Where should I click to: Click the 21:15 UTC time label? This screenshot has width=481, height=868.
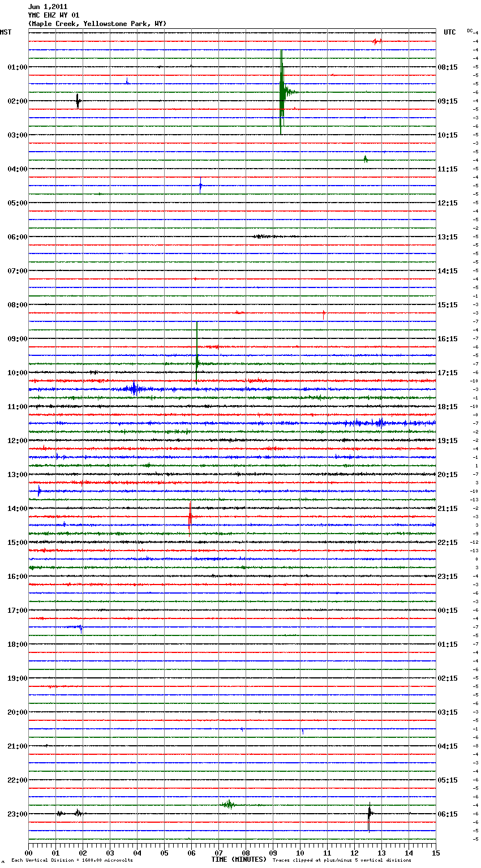pos(448,508)
